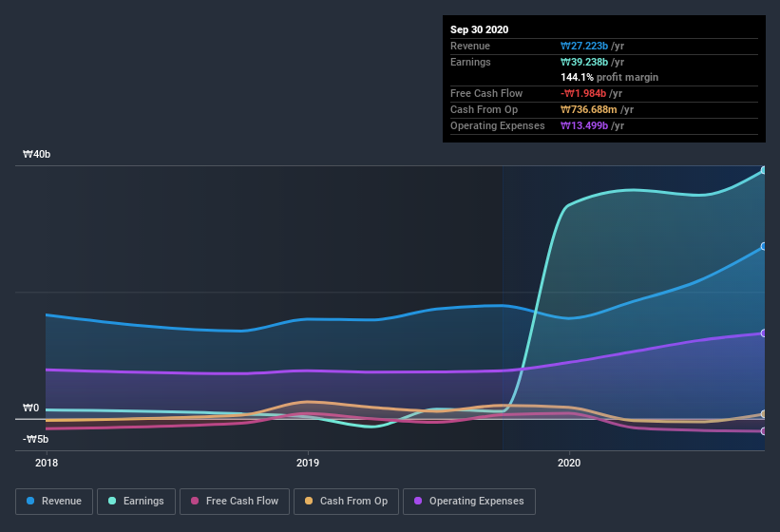Toggle Cash From Op legend item

coord(346,502)
